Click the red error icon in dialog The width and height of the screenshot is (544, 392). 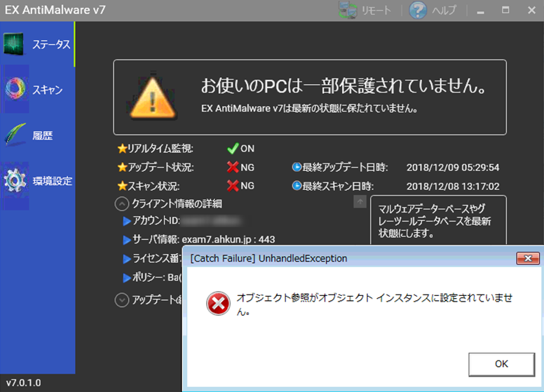point(218,303)
